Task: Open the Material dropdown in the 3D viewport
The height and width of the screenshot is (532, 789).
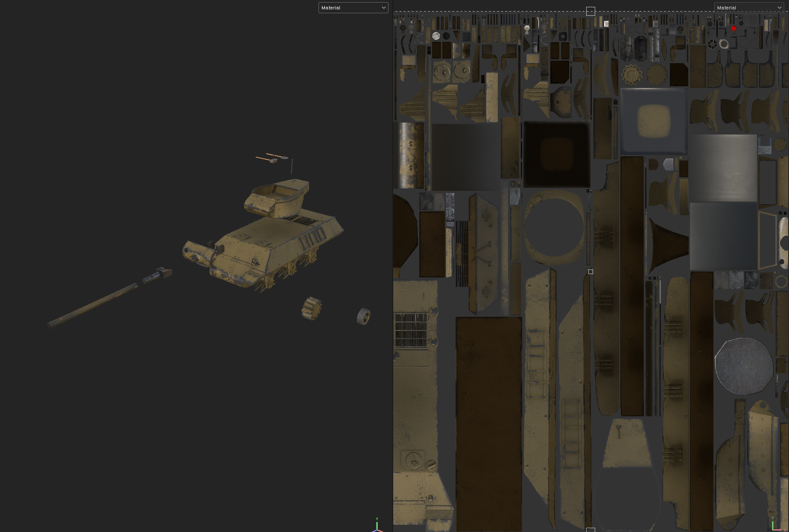Action: pos(353,8)
